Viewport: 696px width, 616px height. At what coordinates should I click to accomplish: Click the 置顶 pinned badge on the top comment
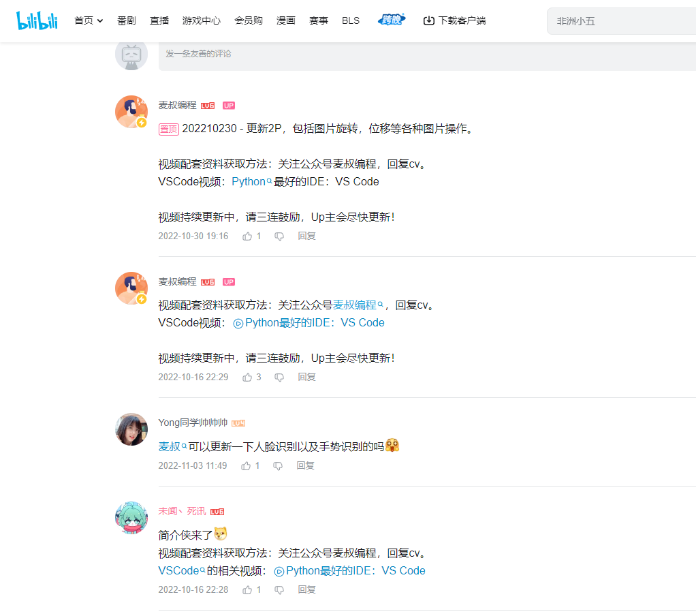click(x=168, y=129)
